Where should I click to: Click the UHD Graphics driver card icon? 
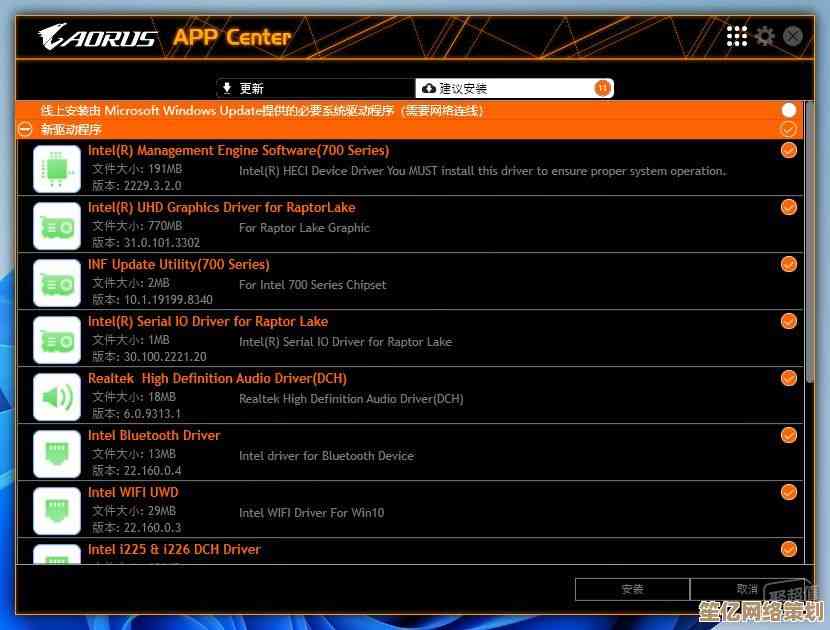click(57, 226)
